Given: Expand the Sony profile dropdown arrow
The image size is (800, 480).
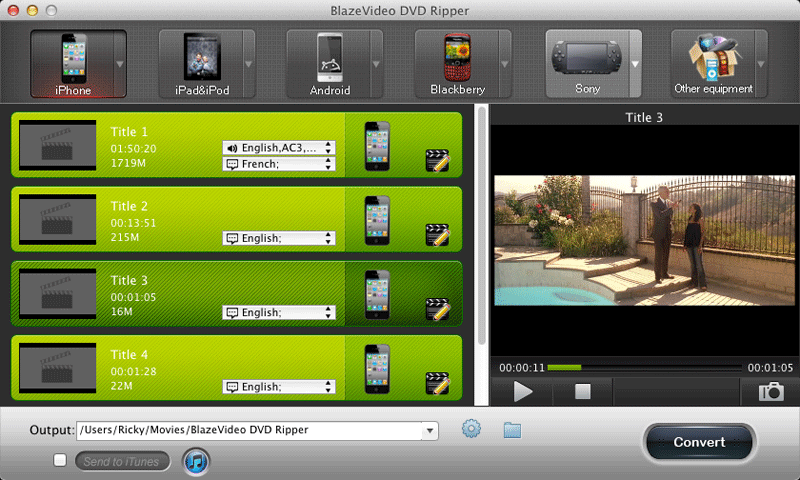Looking at the screenshot, I should click(x=635, y=64).
